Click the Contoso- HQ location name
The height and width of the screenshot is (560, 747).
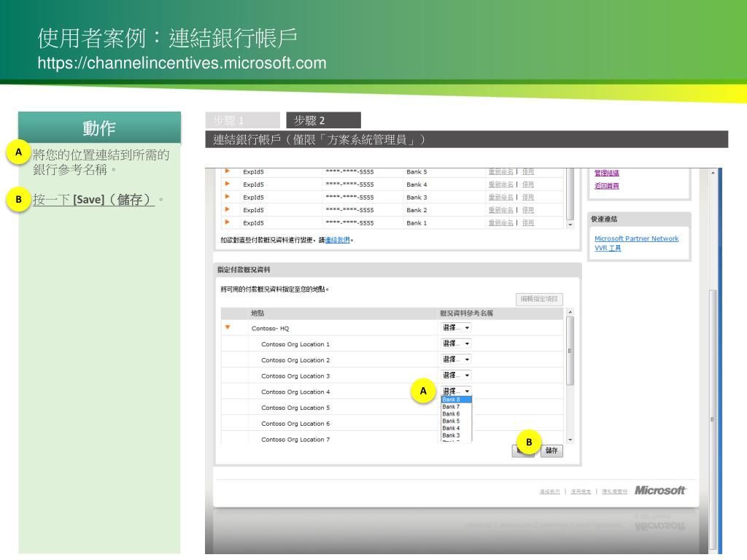(x=270, y=329)
